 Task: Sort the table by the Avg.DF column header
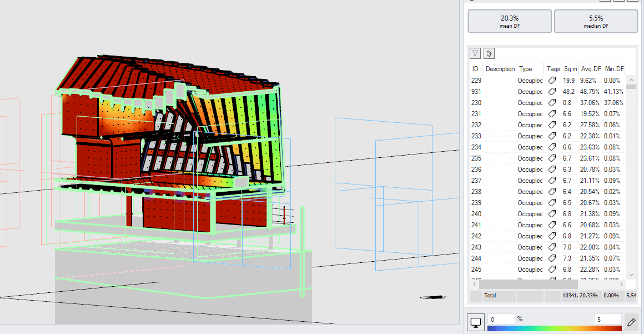tap(591, 68)
